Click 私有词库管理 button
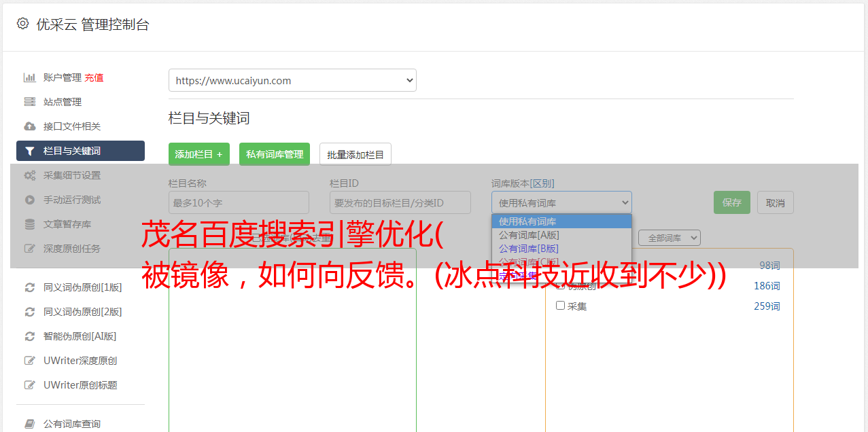The width and height of the screenshot is (868, 432). (x=275, y=154)
